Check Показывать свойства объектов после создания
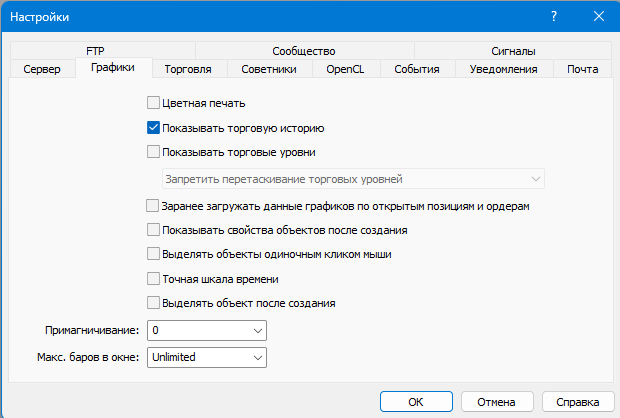This screenshot has width=620, height=418. [x=153, y=230]
